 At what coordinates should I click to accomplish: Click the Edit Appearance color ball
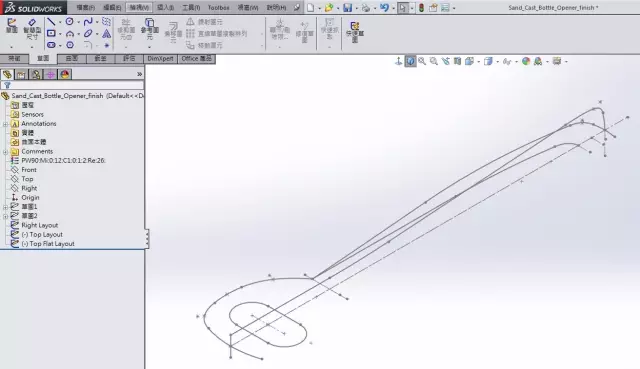click(x=526, y=61)
